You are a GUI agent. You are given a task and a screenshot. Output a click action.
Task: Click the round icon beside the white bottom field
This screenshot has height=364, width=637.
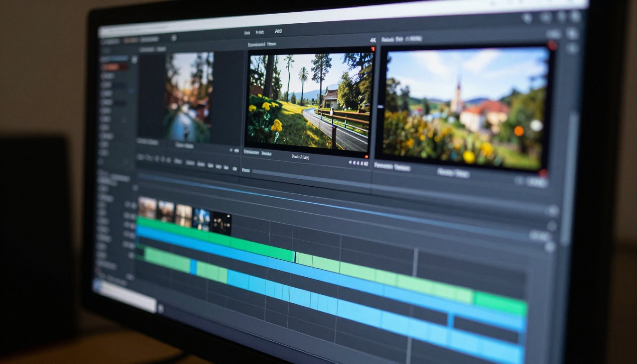(161, 309)
